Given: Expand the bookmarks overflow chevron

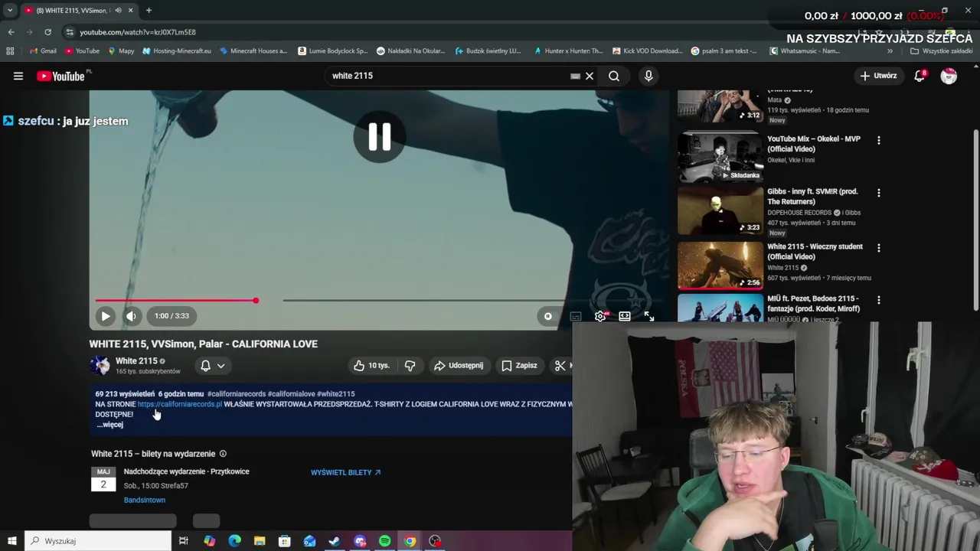Looking at the screenshot, I should point(890,51).
